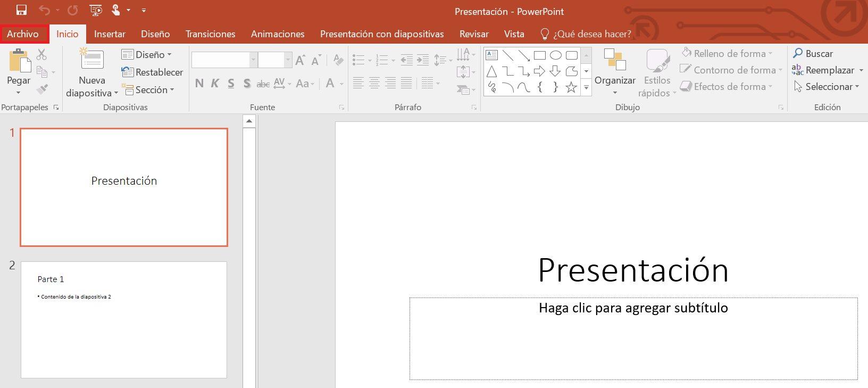This screenshot has width=868, height=388.
Task: Switch to the Revisar tab
Action: pyautogui.click(x=474, y=34)
